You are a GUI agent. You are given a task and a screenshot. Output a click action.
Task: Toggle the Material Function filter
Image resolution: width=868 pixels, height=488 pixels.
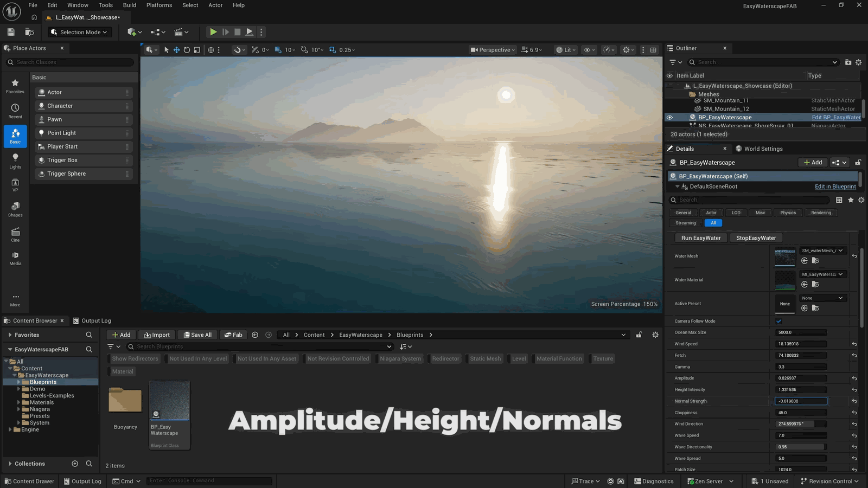[559, 358]
